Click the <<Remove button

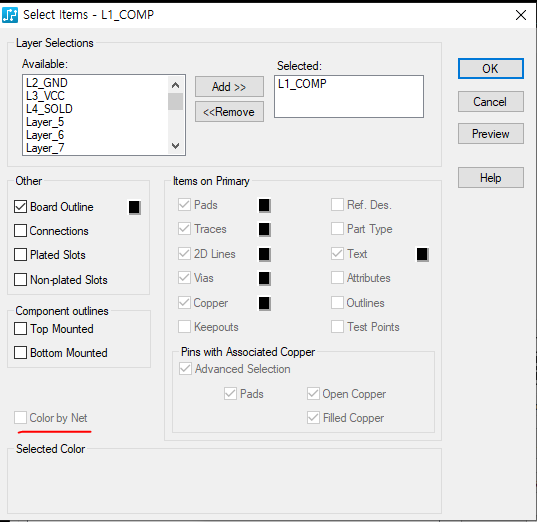(229, 112)
